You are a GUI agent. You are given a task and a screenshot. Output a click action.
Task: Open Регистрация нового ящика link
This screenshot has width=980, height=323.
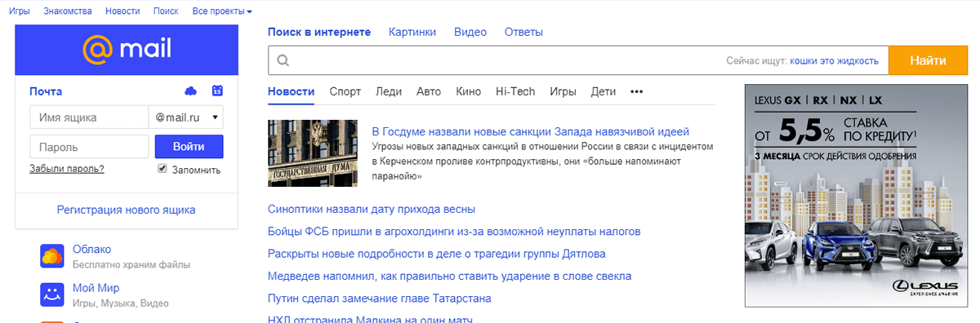[127, 210]
